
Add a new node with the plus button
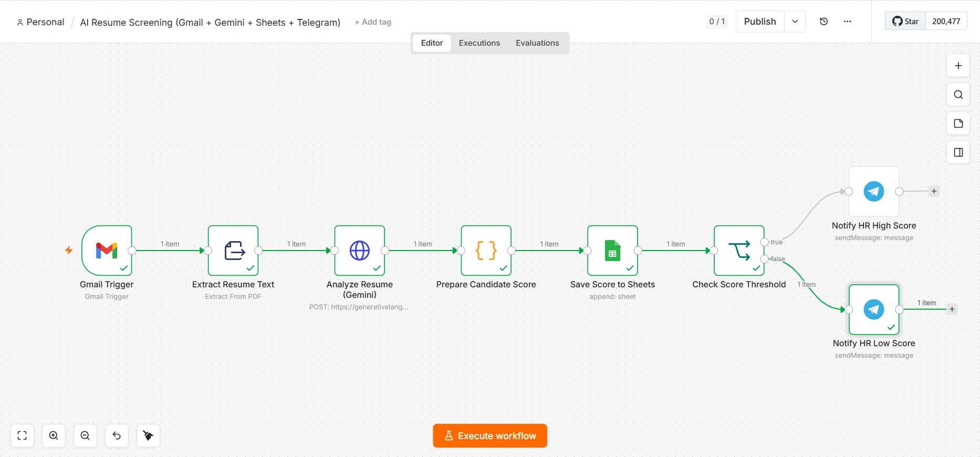point(958,66)
